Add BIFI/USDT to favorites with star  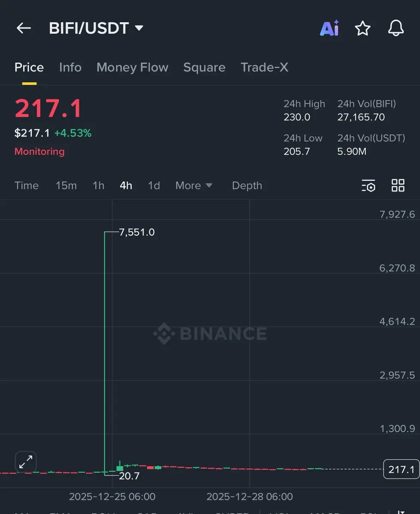click(x=363, y=28)
